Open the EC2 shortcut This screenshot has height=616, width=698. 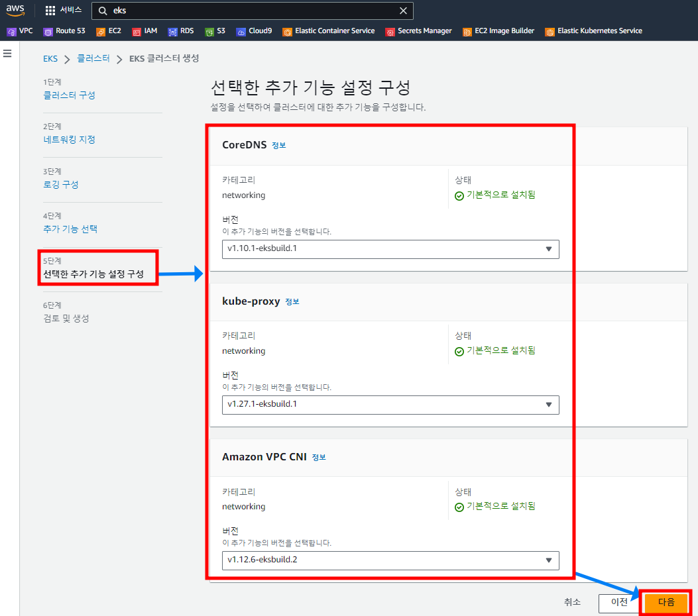[109, 31]
